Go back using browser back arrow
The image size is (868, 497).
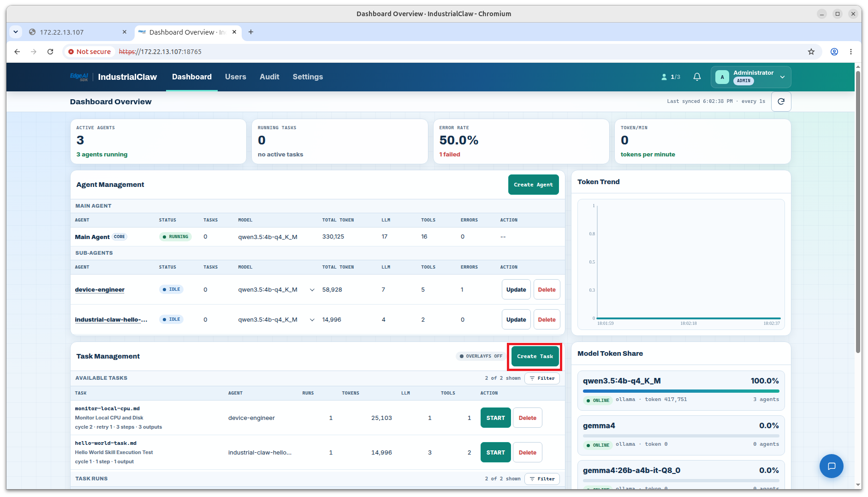[17, 52]
